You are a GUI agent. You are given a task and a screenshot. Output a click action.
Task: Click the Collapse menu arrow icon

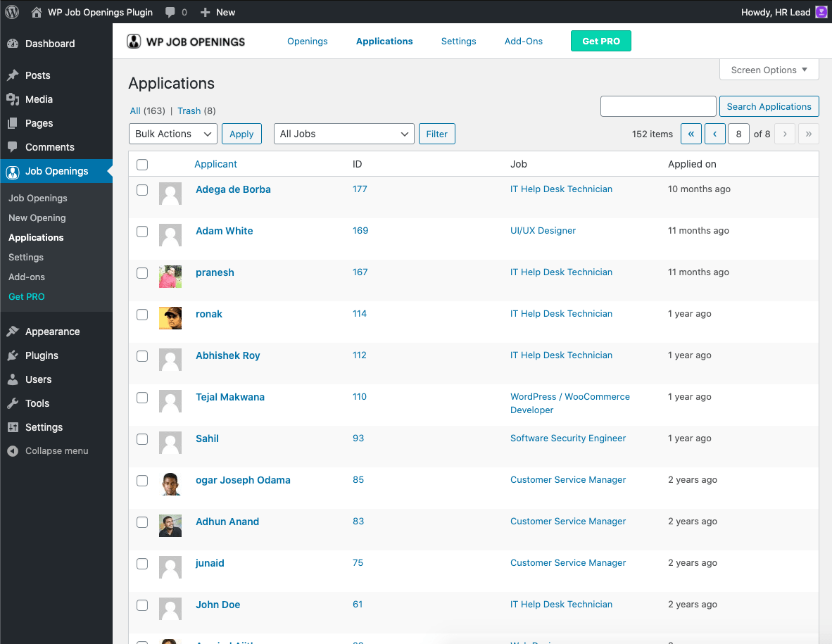coord(13,451)
